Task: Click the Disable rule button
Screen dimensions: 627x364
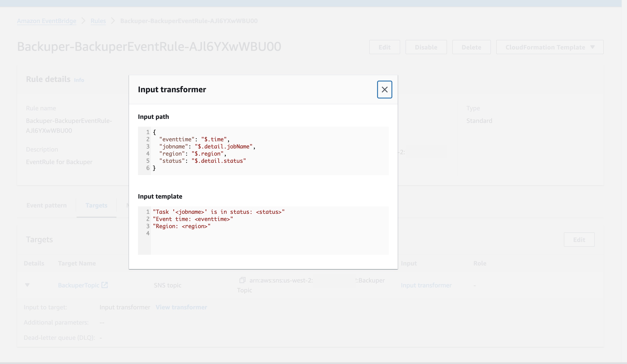Action: click(x=426, y=47)
